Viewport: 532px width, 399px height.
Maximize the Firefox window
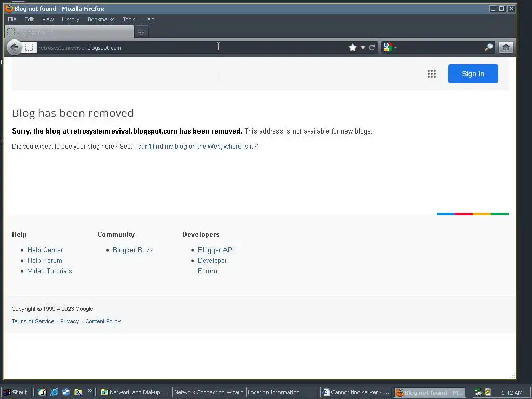(x=501, y=9)
